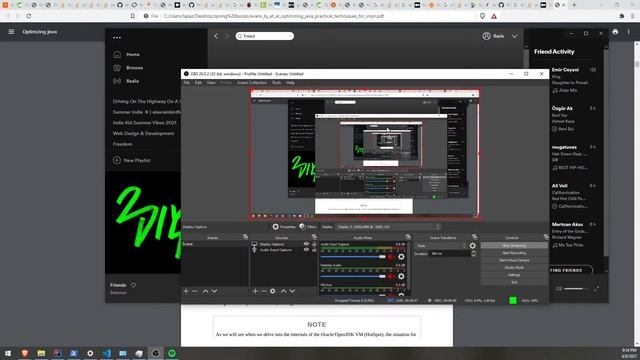Viewport: 640px width, 360px height.
Task: Add a new scene in OBS Scenes panel
Action: tap(186, 291)
